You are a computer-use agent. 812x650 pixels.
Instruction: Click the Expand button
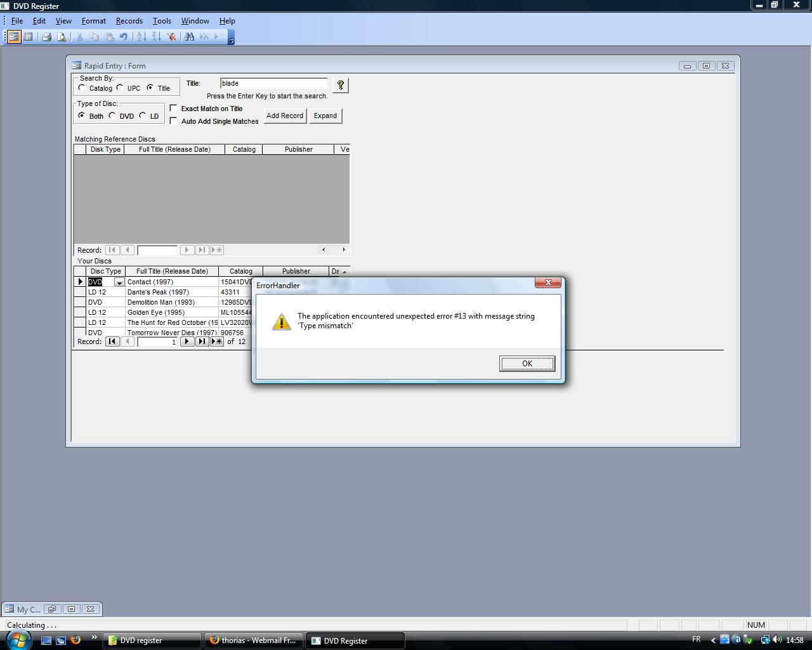[325, 116]
